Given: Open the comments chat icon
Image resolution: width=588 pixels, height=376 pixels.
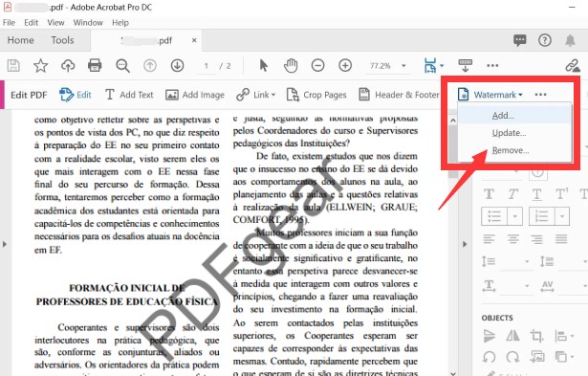Looking at the screenshot, I should (520, 40).
